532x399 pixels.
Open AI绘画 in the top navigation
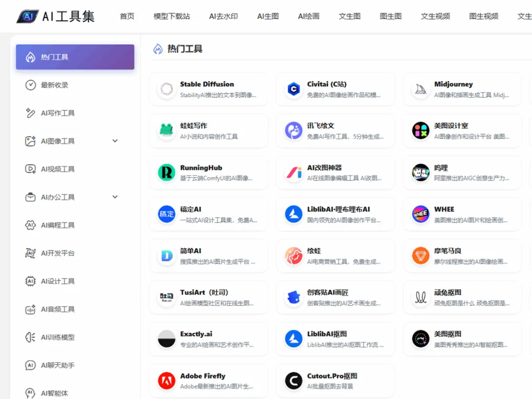tap(309, 16)
